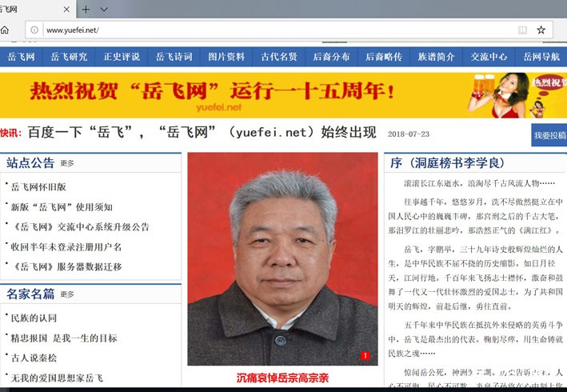Screen dimensions: 567x392
Task: Open the 后裔略传 nav menu item
Action: point(384,57)
